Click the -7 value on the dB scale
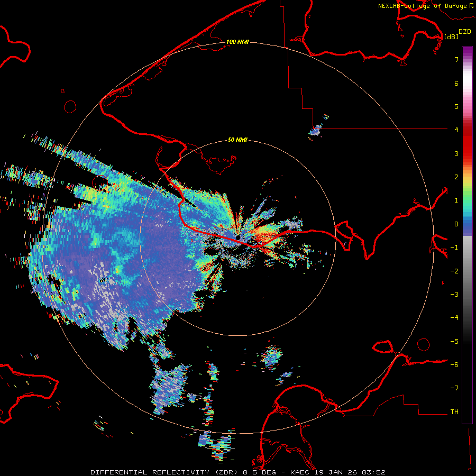This screenshot has width=476, height=476. pyautogui.click(x=454, y=388)
